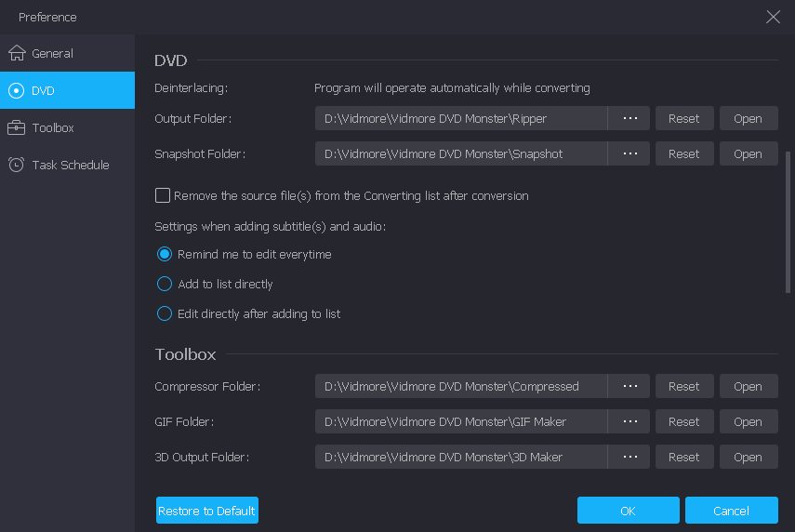This screenshot has height=532, width=795.
Task: Select Remind me to edit everytime option
Action: pyautogui.click(x=165, y=254)
